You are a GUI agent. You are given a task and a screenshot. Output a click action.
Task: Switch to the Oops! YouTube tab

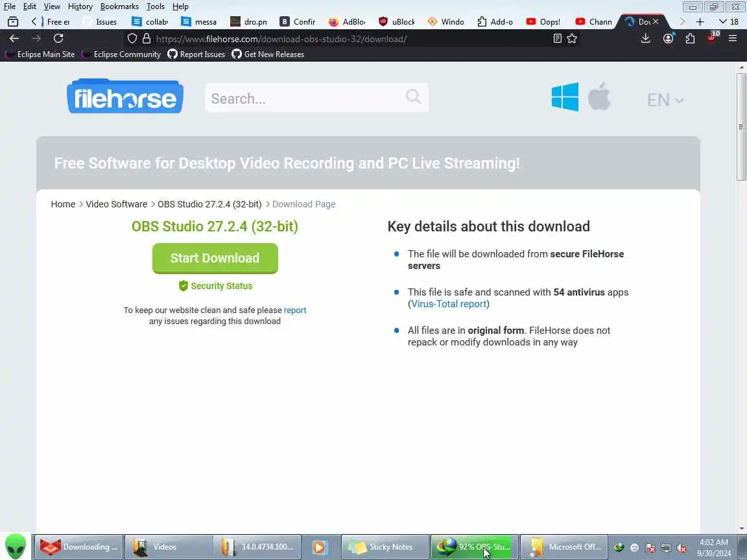coord(543,21)
